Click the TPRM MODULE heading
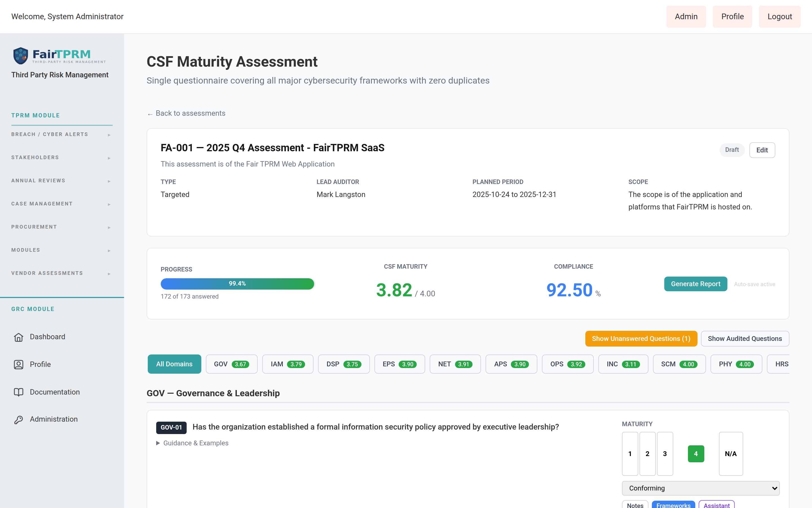Viewport: 812px width, 508px height. 36,116
